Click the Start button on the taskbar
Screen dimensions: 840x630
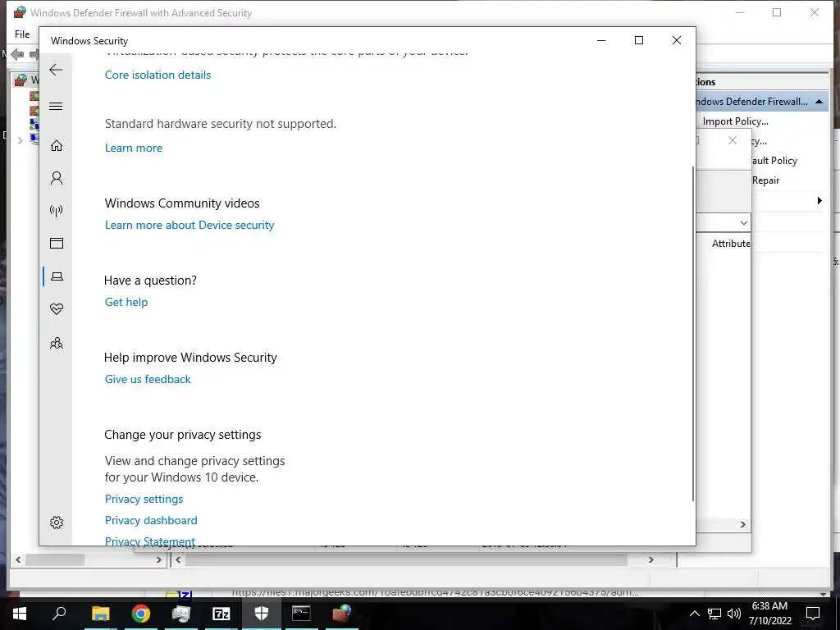[20, 614]
